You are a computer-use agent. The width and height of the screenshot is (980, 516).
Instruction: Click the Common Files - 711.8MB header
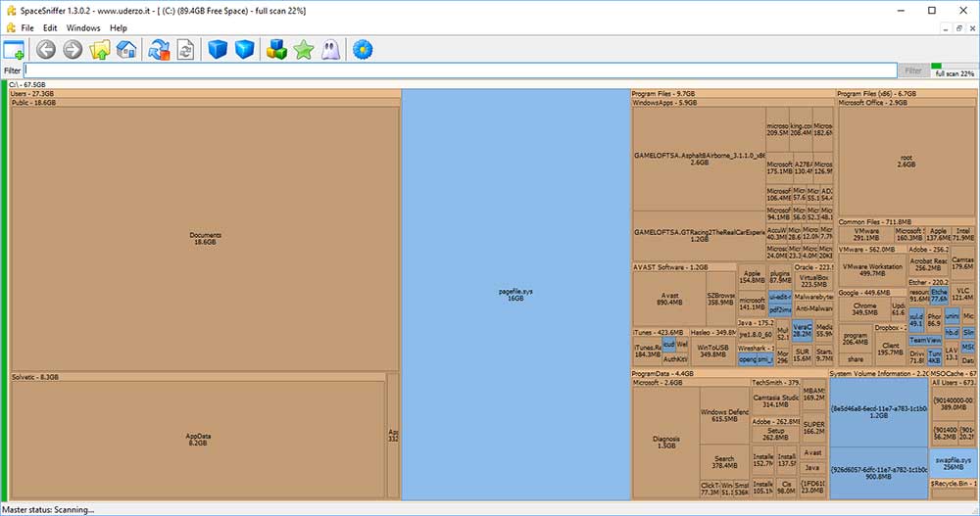[x=906, y=221]
